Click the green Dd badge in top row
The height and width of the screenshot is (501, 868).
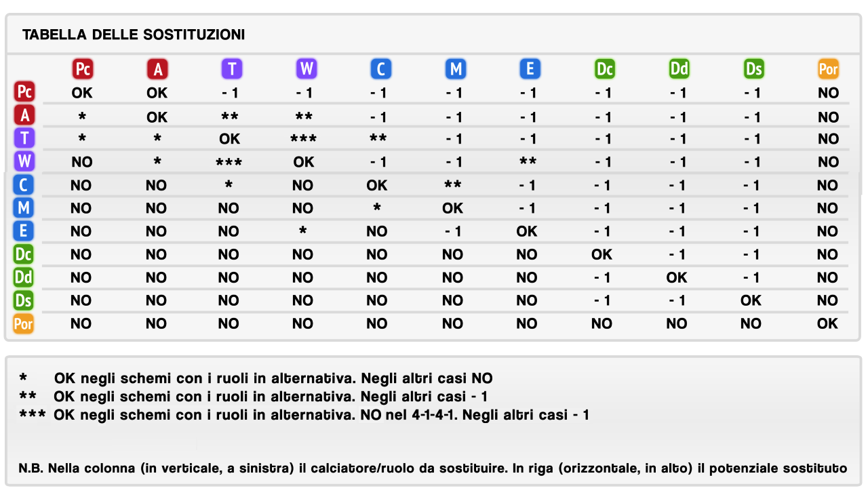point(679,68)
